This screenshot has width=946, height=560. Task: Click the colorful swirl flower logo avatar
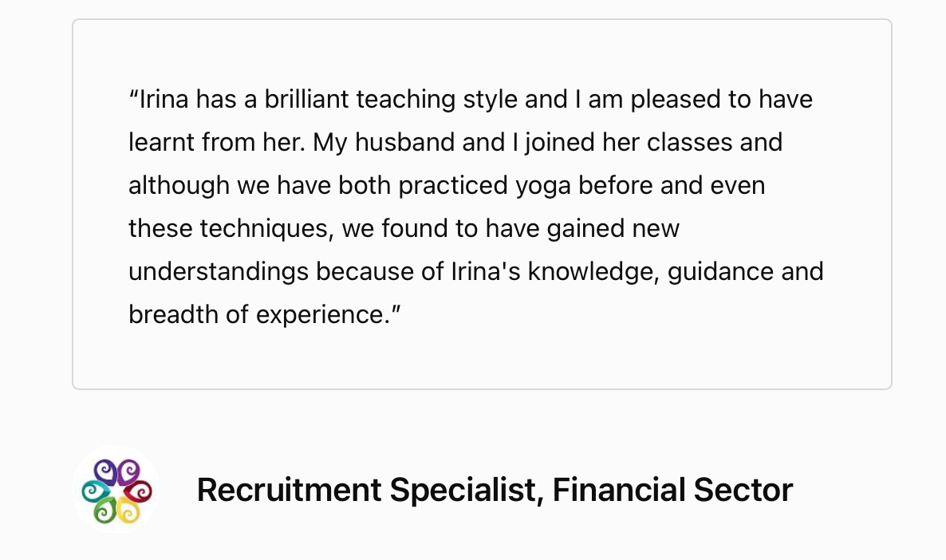coord(116,489)
